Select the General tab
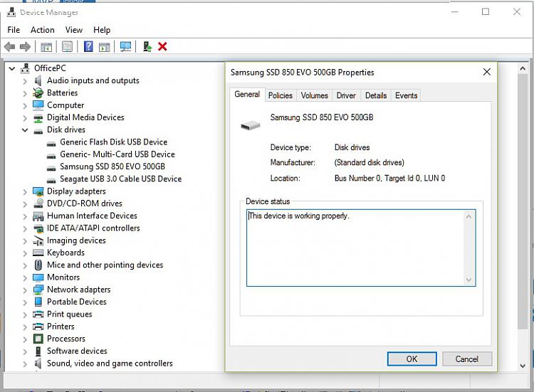Screen dimensions: 534x392 (247, 94)
